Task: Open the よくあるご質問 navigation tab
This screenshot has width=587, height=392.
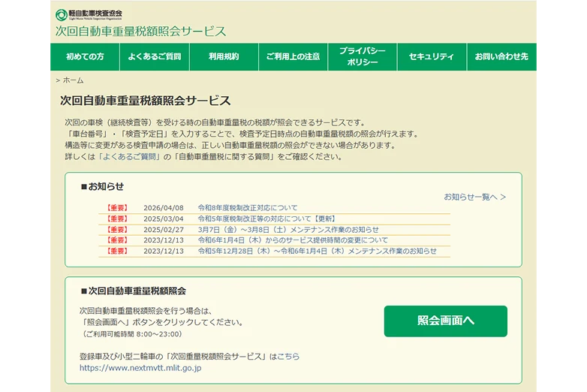Action: (155, 56)
